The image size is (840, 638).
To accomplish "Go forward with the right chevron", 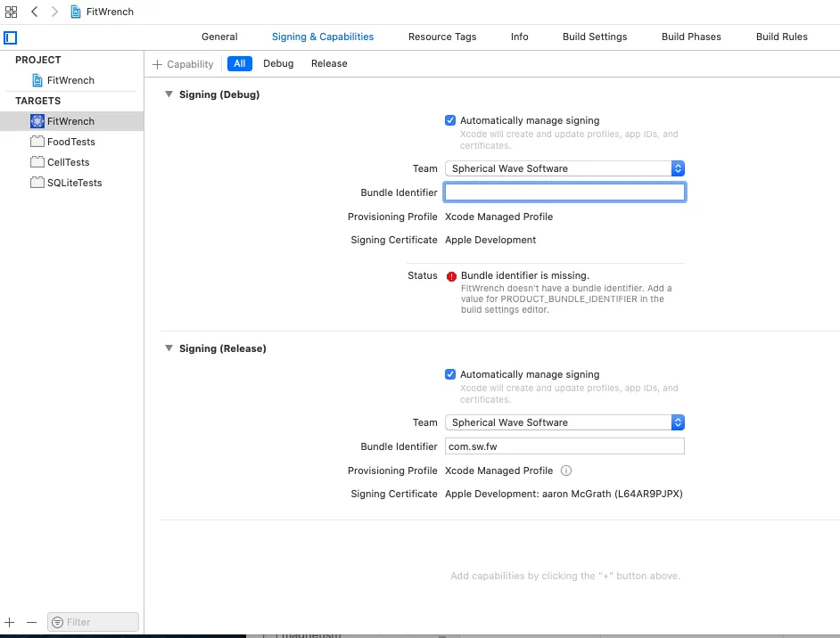I will (54, 12).
